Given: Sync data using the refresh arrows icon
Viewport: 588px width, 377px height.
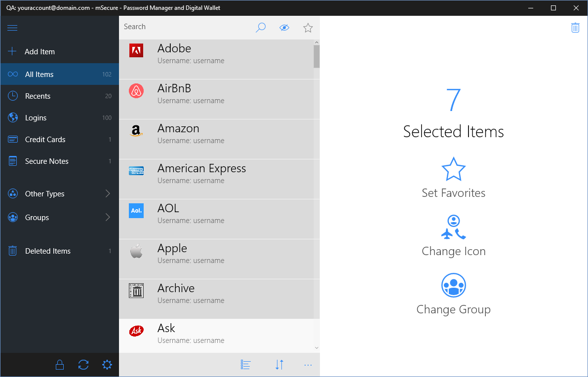Looking at the screenshot, I should tap(83, 365).
